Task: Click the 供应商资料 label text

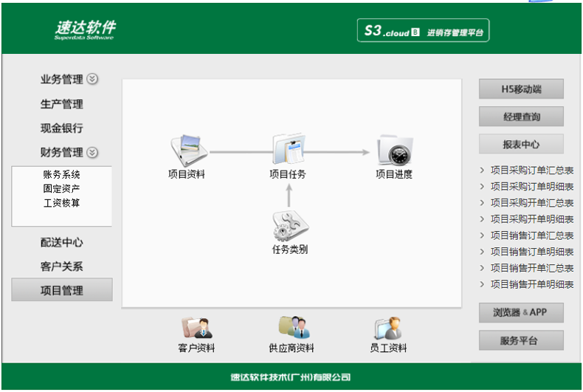Action: pos(291,348)
